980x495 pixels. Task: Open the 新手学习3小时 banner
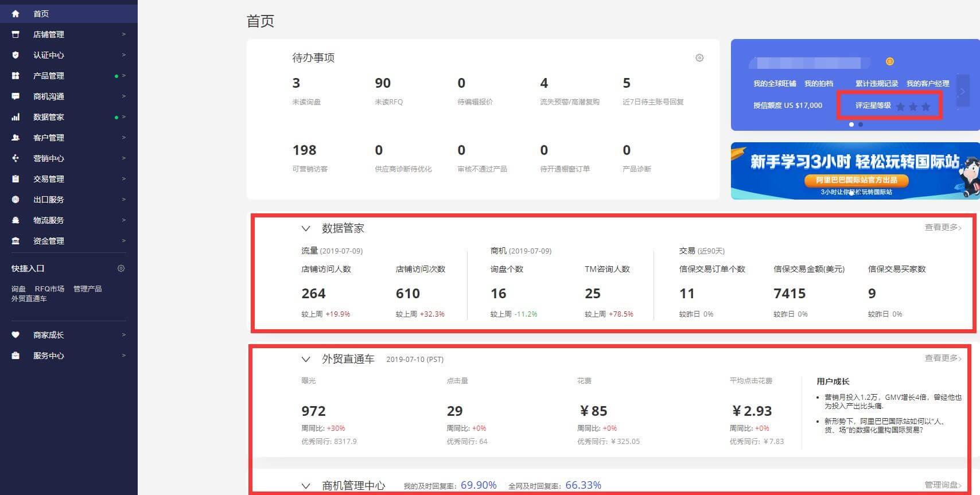click(x=854, y=171)
